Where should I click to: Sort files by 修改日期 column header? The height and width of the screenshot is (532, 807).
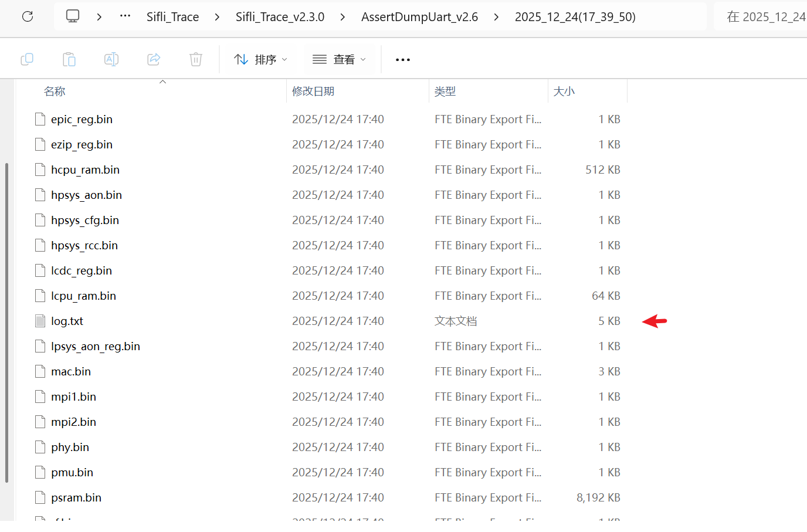(313, 92)
